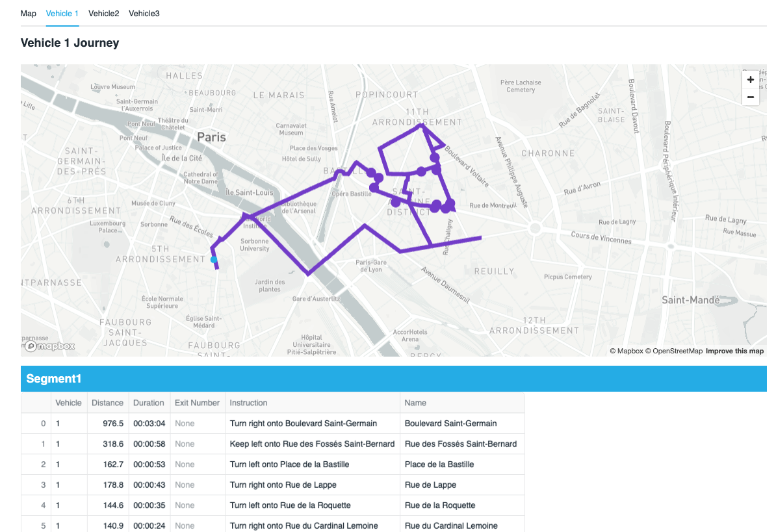Click the Vehicle 1 Journey heading

pos(70,42)
